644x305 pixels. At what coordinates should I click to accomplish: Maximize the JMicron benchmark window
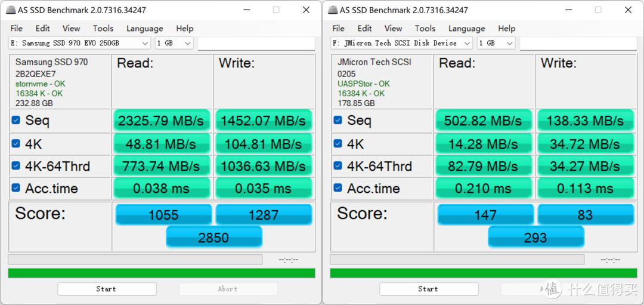point(597,10)
